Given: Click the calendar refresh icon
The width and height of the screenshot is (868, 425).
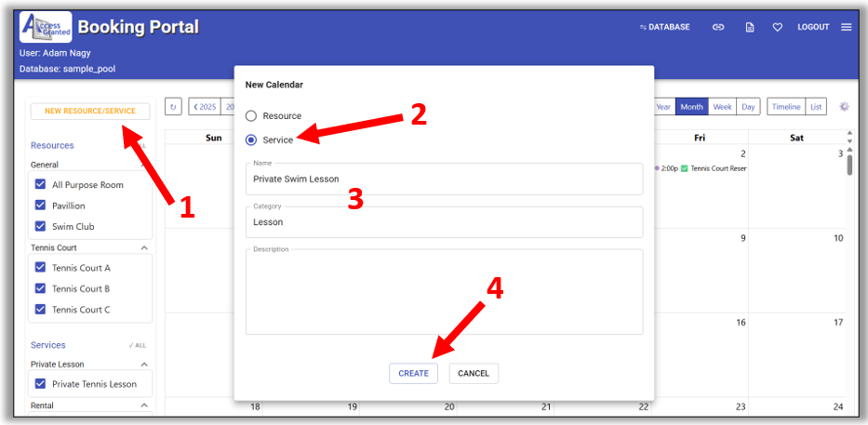Looking at the screenshot, I should pyautogui.click(x=173, y=107).
